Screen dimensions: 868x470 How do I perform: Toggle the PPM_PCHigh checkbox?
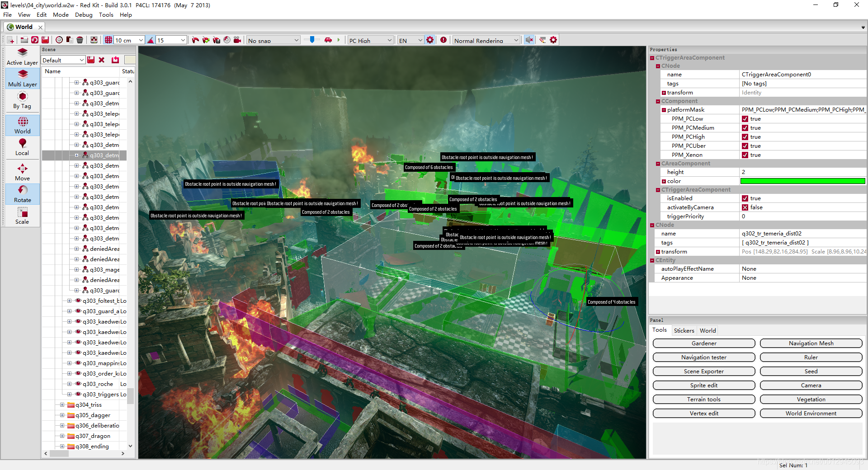(x=745, y=137)
